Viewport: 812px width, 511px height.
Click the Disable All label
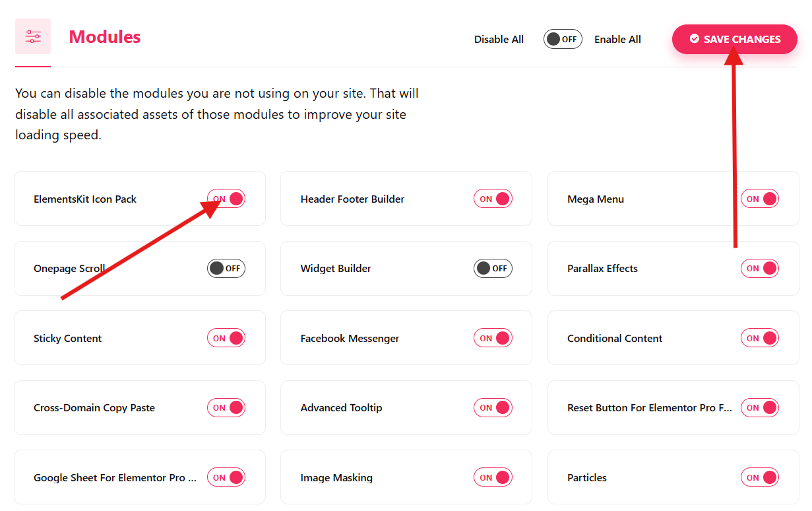coord(499,39)
